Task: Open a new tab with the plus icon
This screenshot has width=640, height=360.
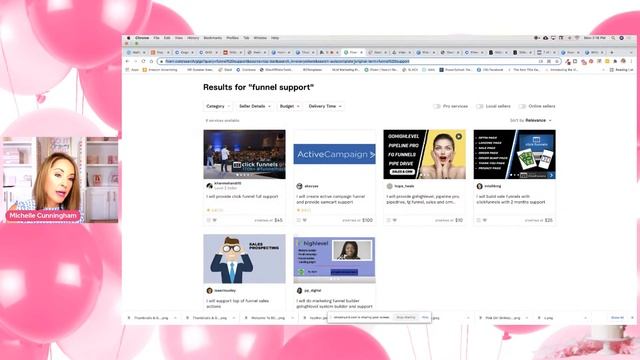Action: (611, 52)
